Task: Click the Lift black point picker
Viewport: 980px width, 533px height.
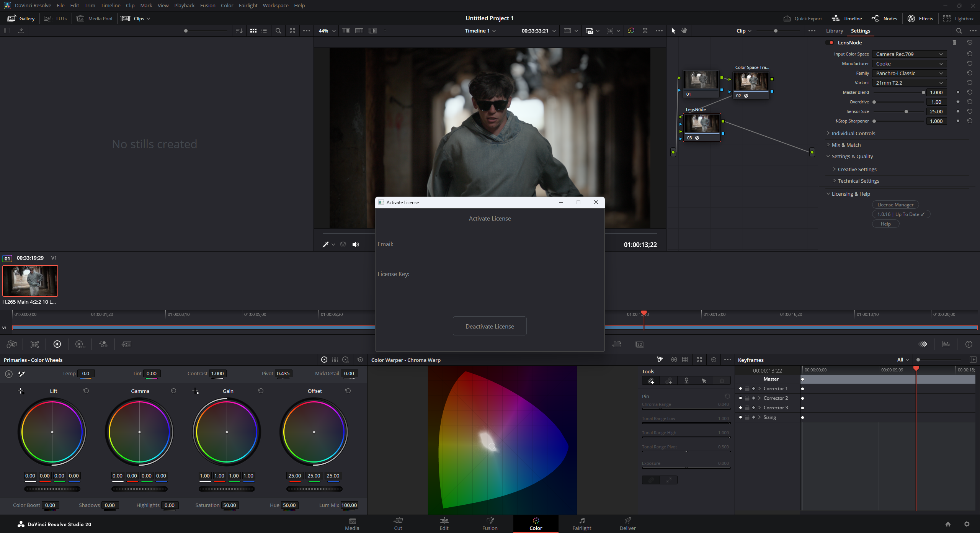Action: click(x=21, y=391)
